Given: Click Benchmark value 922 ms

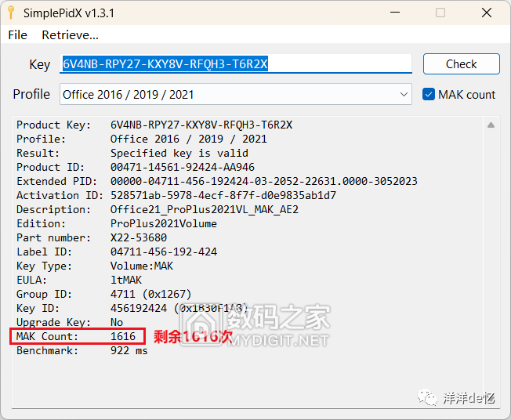Looking at the screenshot, I should pos(129,350).
